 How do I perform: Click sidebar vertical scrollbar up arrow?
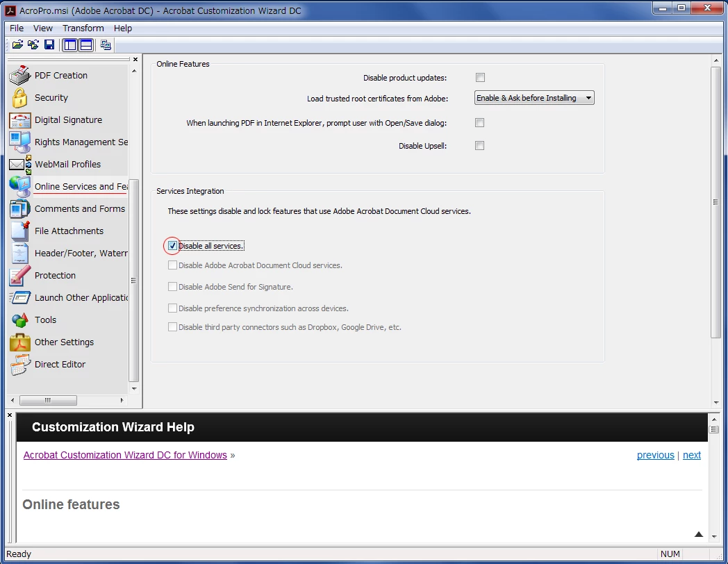point(134,71)
